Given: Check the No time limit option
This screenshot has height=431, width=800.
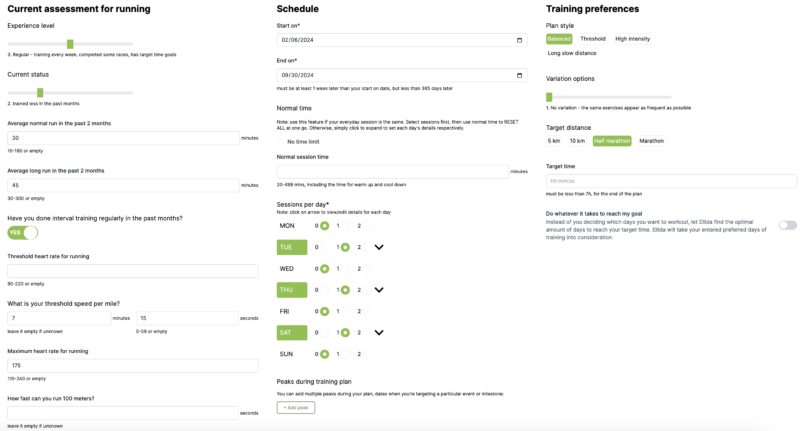Looking at the screenshot, I should (x=281, y=142).
